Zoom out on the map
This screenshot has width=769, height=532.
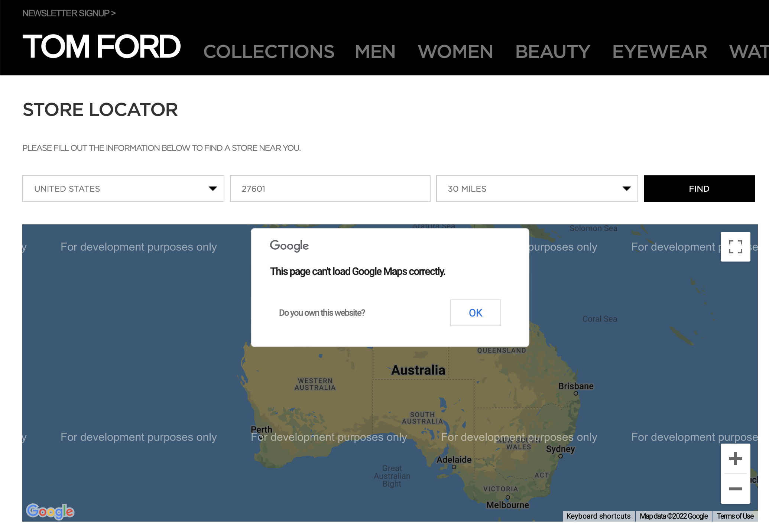click(x=735, y=489)
